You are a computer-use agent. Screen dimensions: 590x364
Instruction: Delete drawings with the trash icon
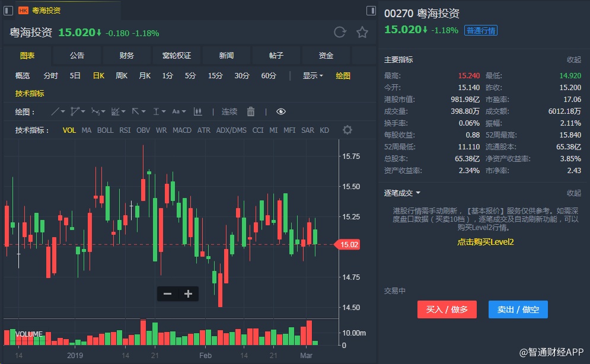point(251,111)
